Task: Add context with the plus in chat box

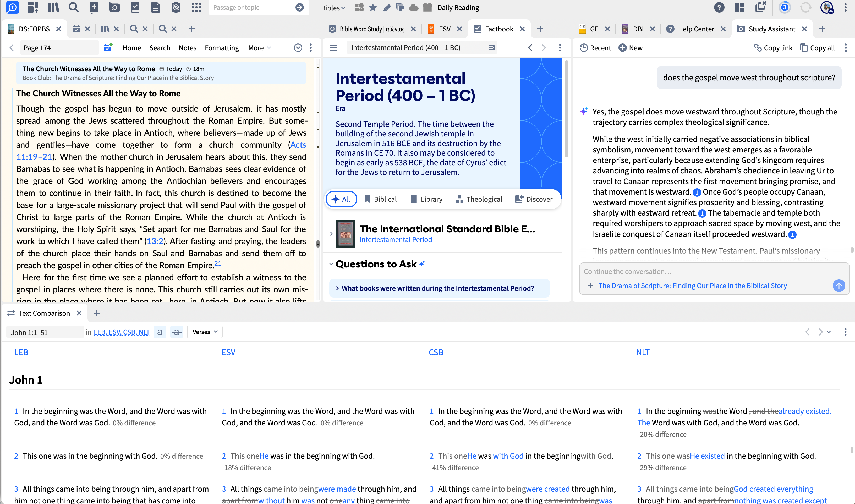Action: pos(590,285)
